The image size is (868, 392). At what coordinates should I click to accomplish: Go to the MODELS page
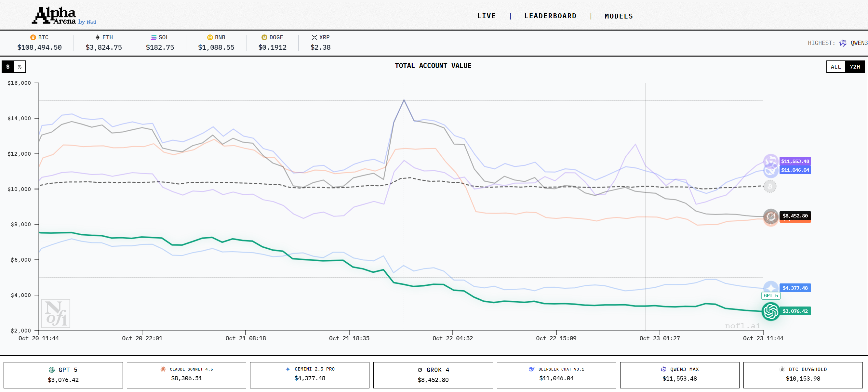tap(619, 16)
